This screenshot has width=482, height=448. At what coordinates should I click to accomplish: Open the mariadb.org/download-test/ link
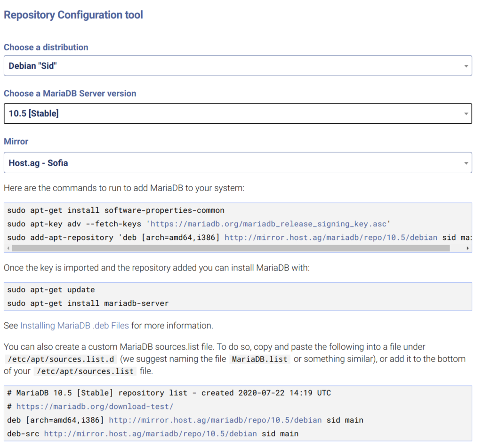click(95, 407)
